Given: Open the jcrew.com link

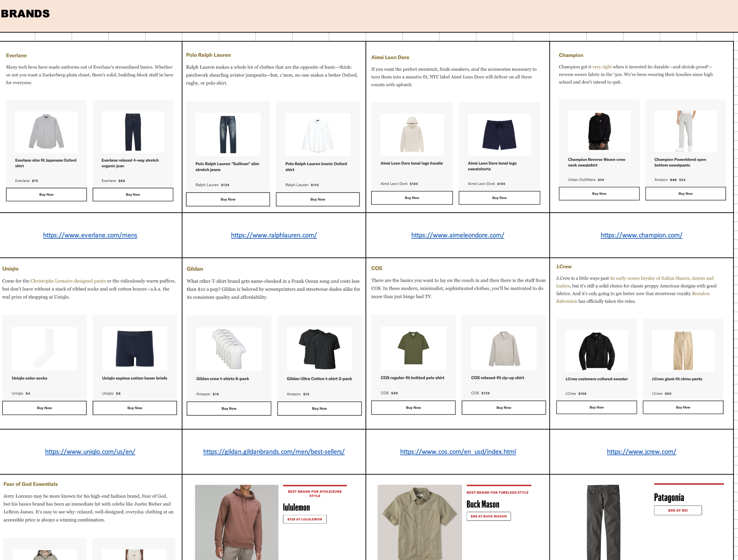Looking at the screenshot, I should coord(642,452).
